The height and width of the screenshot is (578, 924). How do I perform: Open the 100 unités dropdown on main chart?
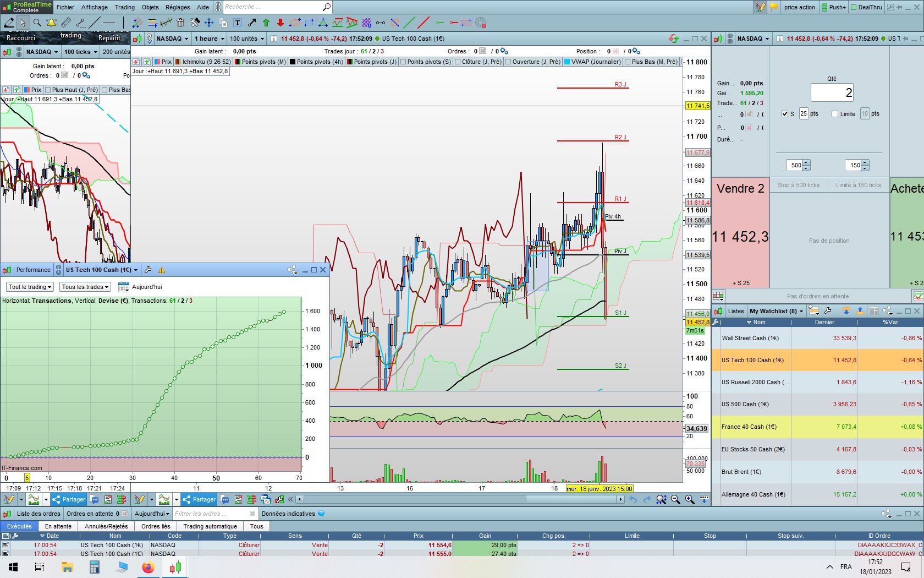[247, 39]
